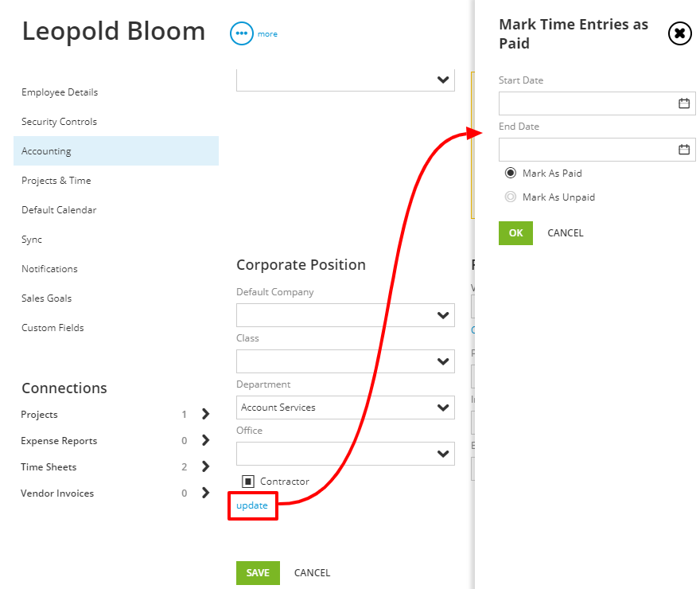Expand the Office dropdown
This screenshot has height=589, width=700.
pos(345,454)
